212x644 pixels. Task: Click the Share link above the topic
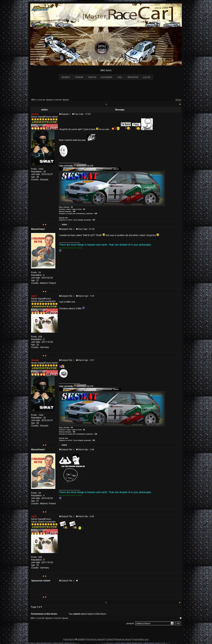click(x=178, y=100)
